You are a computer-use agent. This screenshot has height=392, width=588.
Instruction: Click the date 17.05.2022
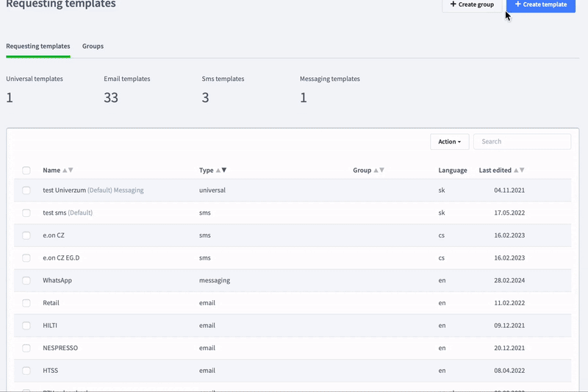point(509,213)
